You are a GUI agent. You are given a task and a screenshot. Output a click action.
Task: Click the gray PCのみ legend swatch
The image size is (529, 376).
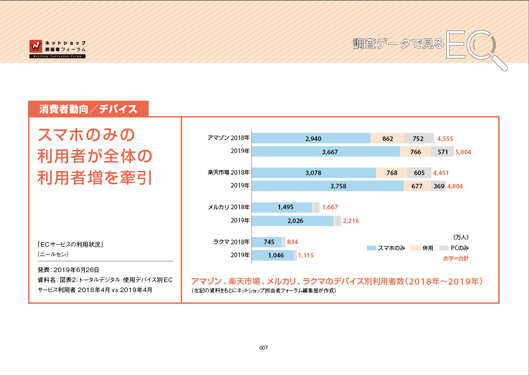point(444,248)
